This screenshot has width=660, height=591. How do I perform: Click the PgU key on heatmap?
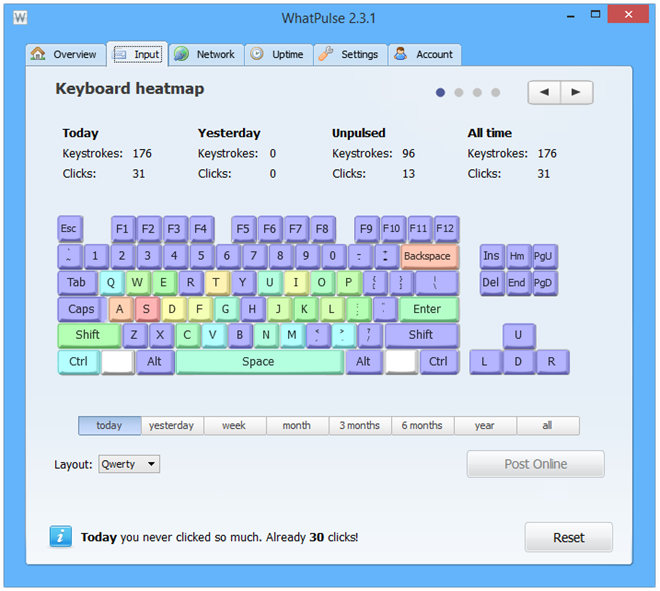pyautogui.click(x=545, y=256)
